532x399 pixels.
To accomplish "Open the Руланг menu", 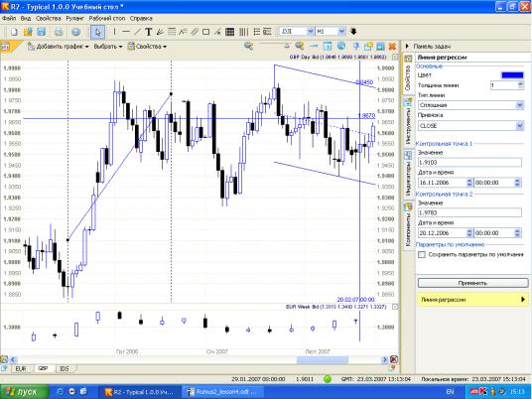I will pyautogui.click(x=74, y=18).
